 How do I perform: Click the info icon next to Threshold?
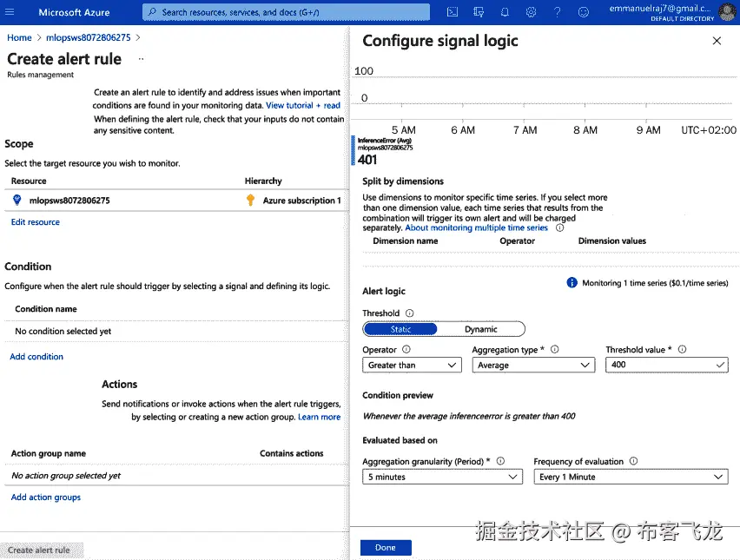410,313
